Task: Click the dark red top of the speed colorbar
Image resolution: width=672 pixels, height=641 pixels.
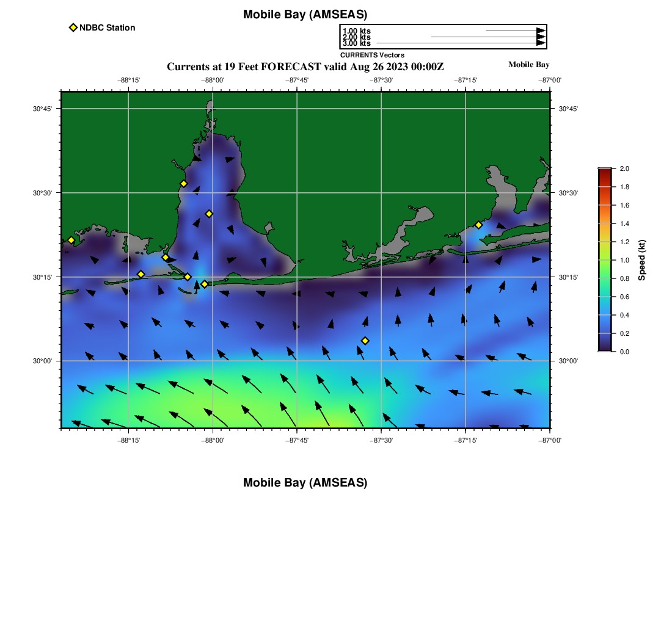Action: (605, 172)
